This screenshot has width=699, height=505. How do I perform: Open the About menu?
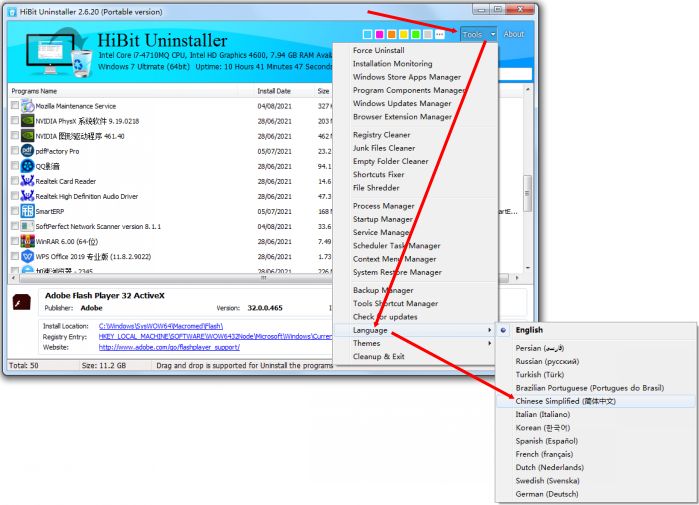point(514,34)
